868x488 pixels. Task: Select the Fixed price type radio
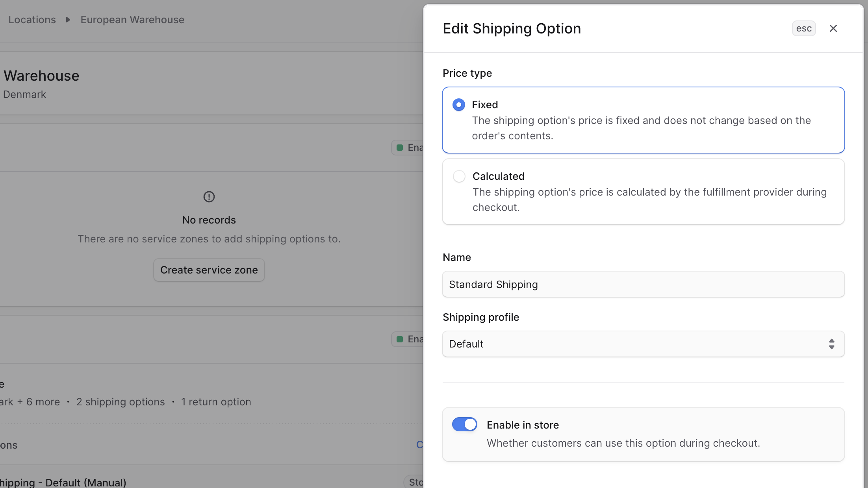[459, 105]
